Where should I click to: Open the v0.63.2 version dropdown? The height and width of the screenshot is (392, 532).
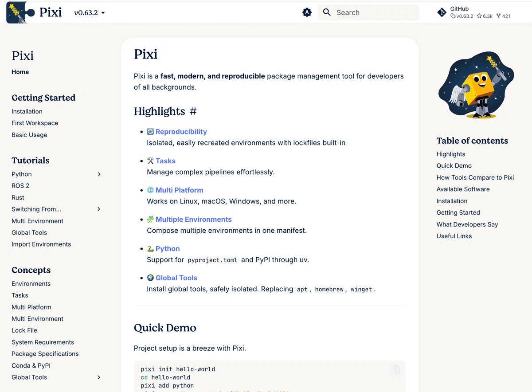point(90,13)
